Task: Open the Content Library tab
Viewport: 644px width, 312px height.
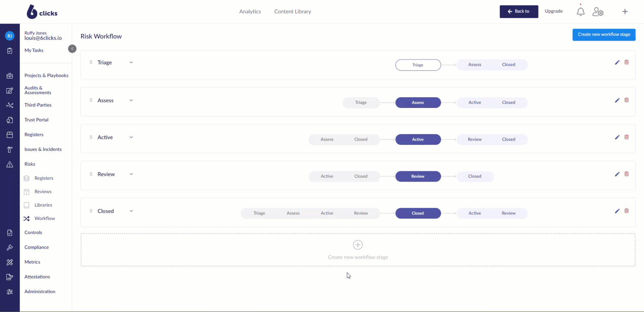Action: click(x=293, y=11)
